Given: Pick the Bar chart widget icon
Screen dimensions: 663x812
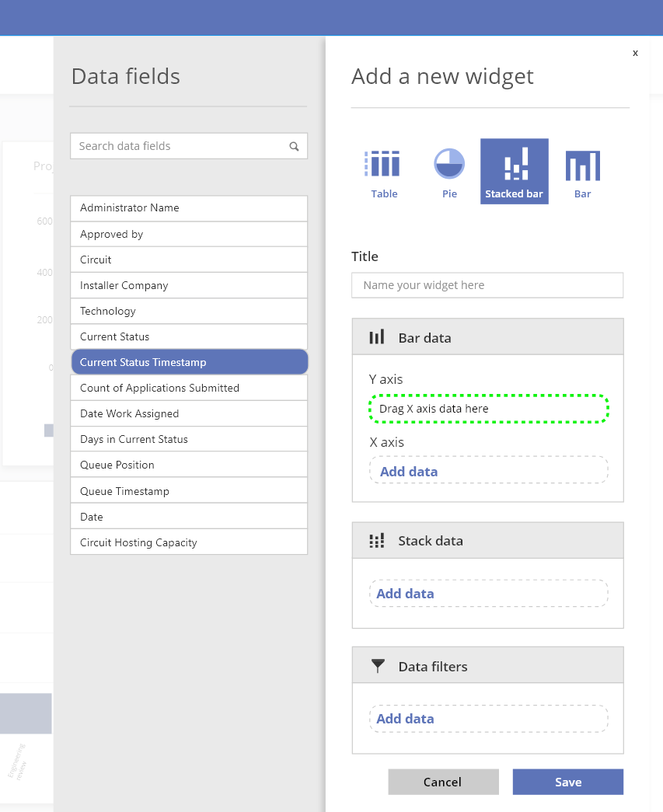Looking at the screenshot, I should [x=582, y=166].
